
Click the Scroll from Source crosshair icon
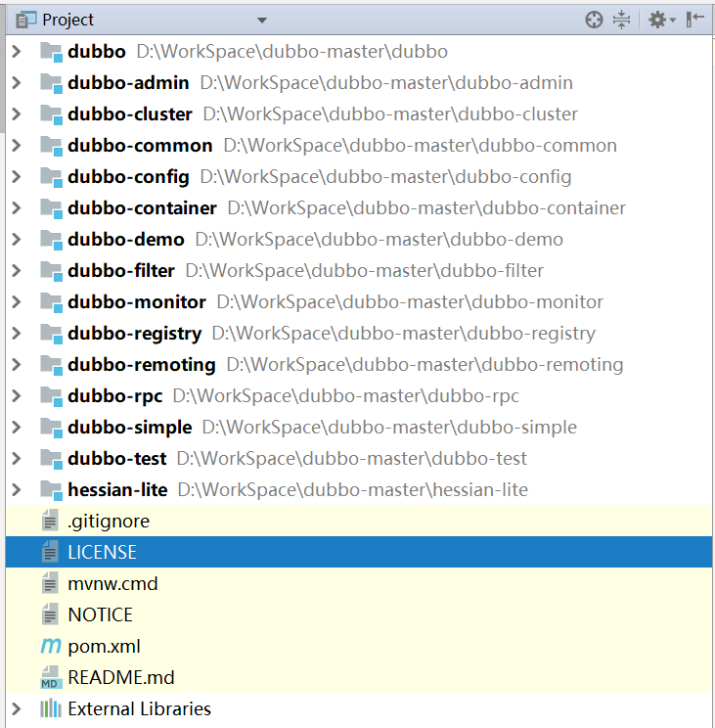tap(594, 20)
